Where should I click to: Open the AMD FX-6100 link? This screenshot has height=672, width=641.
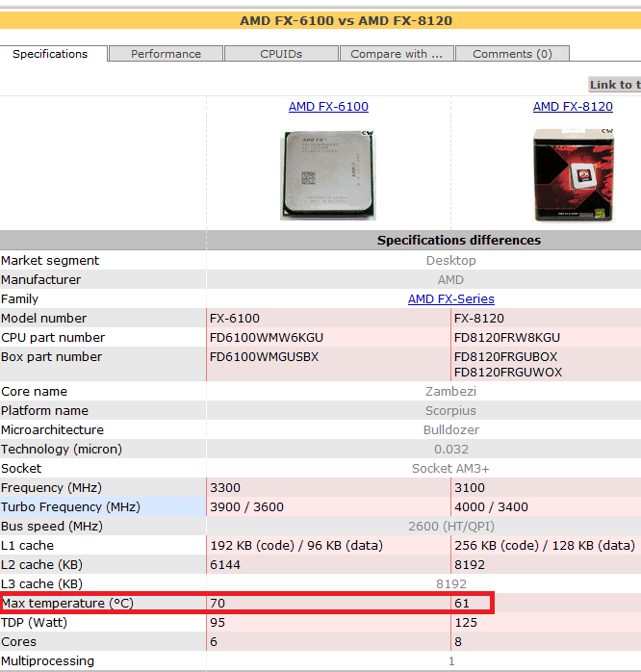328,106
